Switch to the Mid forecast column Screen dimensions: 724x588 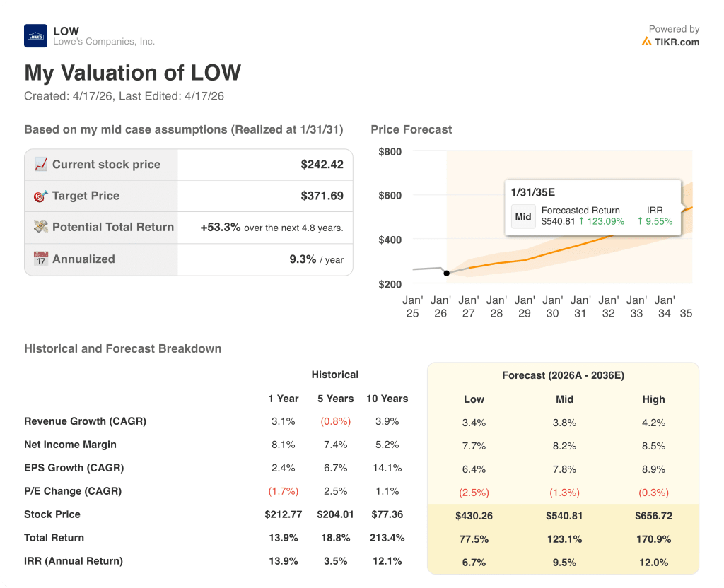click(x=564, y=399)
